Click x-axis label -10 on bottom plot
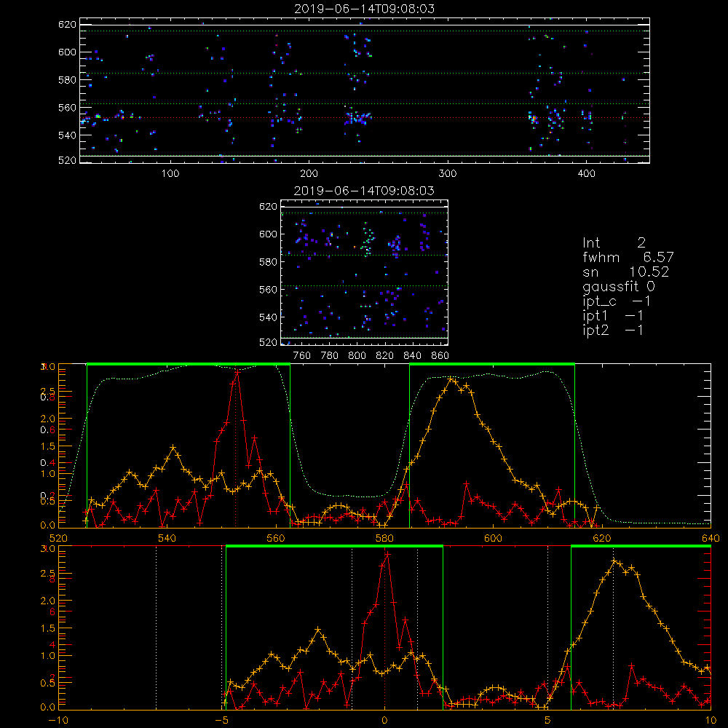The height and width of the screenshot is (728, 728). (58, 721)
